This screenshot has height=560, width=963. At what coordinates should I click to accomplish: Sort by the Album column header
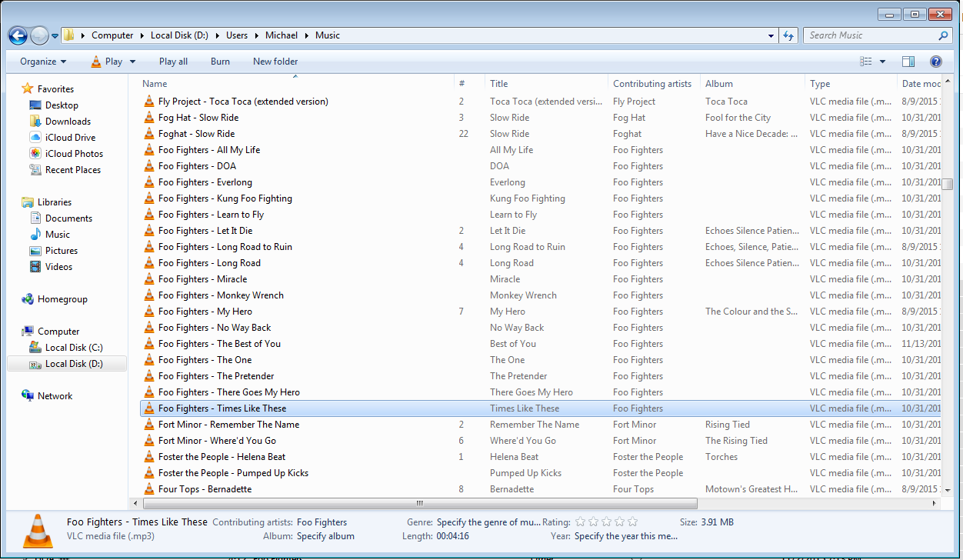752,83
